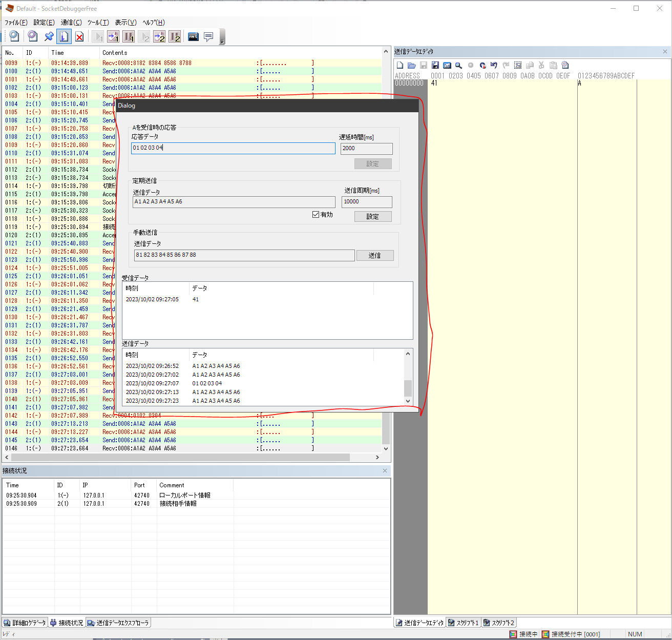Click the script 1 pause icon
This screenshot has height=640, width=672.
click(x=129, y=36)
